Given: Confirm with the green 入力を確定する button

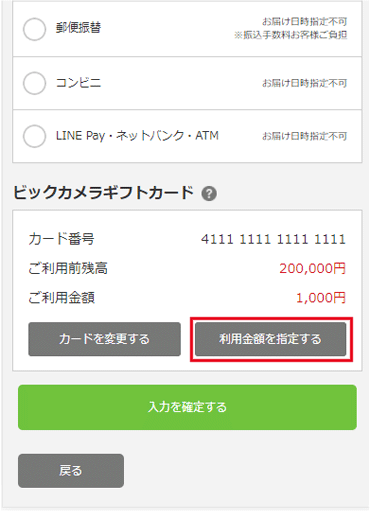Looking at the screenshot, I should coord(187,407).
